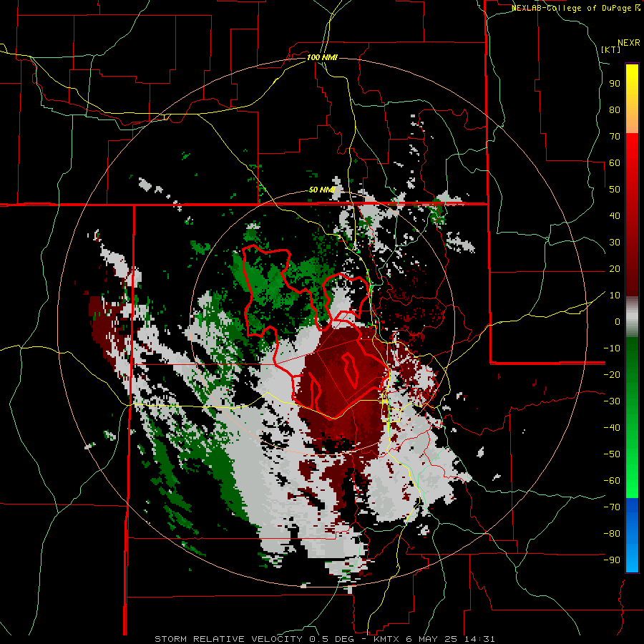Click the "-60" legend value
Screen dimensions: 644x644
click(x=612, y=481)
